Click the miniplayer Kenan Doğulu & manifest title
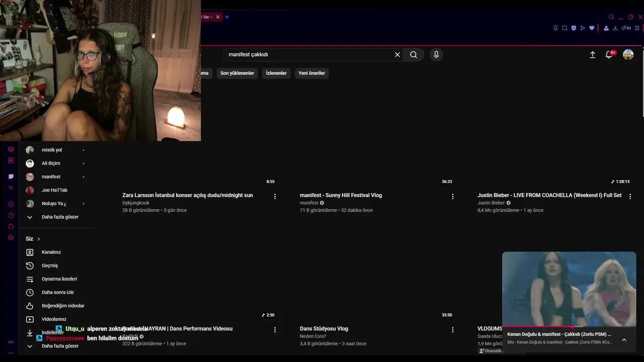Viewport: 644px width, 362px height. pyautogui.click(x=559, y=334)
